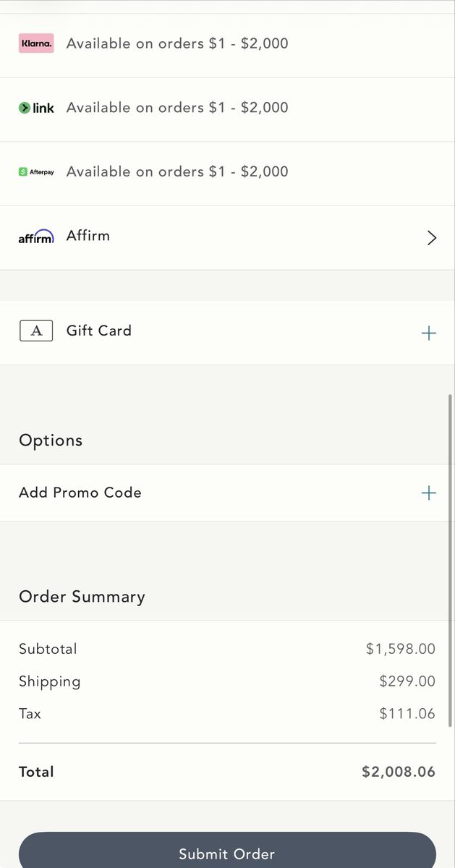This screenshot has height=868, width=455.
Task: Select the Gift Card row label
Action: (x=99, y=331)
